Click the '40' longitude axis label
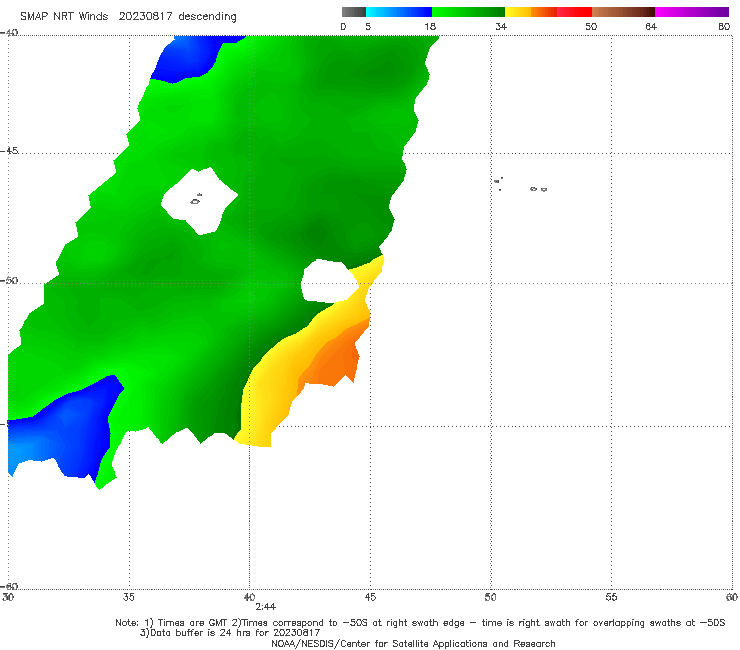 point(249,597)
